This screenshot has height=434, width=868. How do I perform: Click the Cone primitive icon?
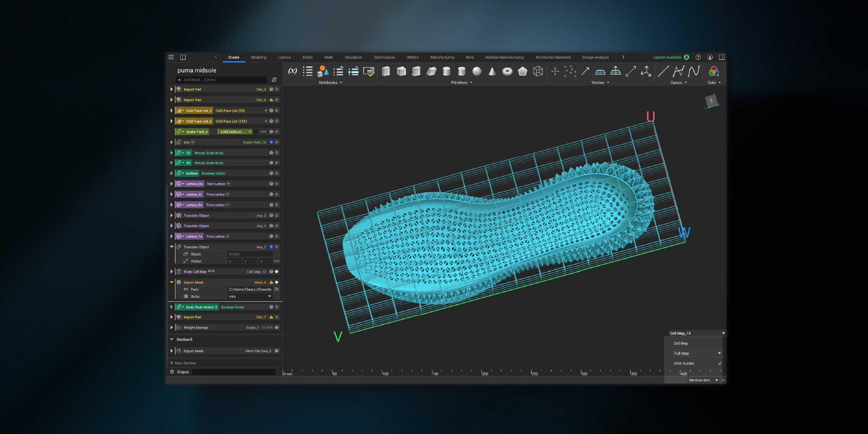tap(492, 71)
